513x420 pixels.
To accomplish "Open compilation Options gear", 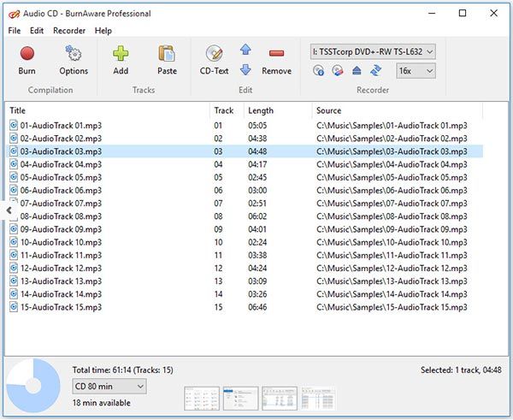I will [74, 59].
